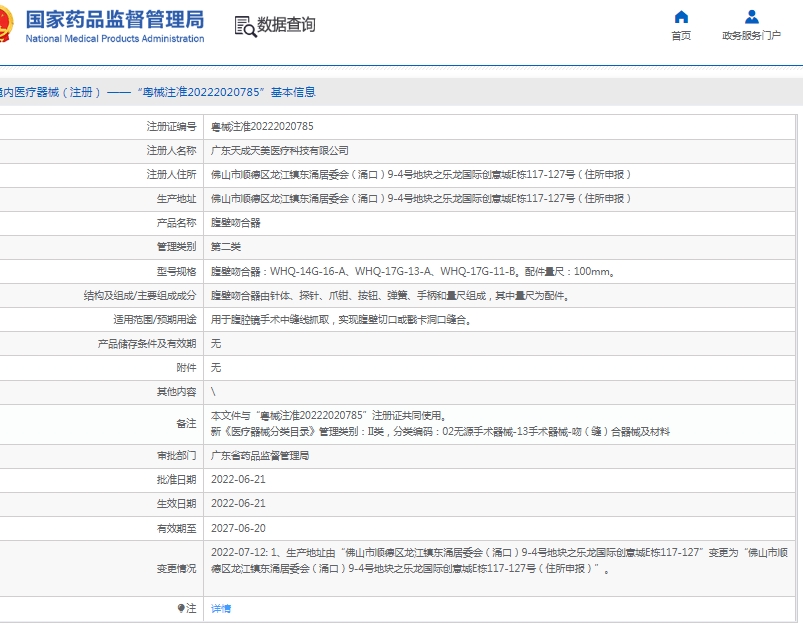
Task: Click the 注 marker icon beside 详情
Action: (x=181, y=608)
